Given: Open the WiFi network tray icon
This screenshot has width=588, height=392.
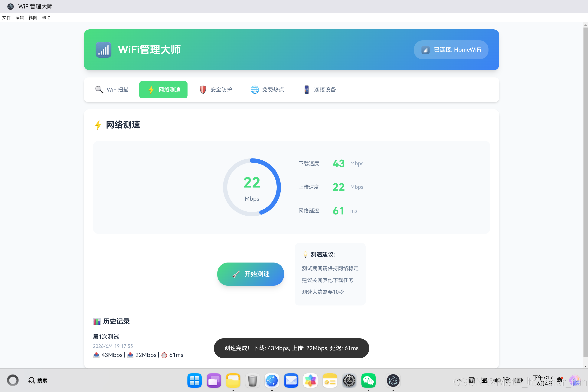Looking at the screenshot, I should 507,380.
